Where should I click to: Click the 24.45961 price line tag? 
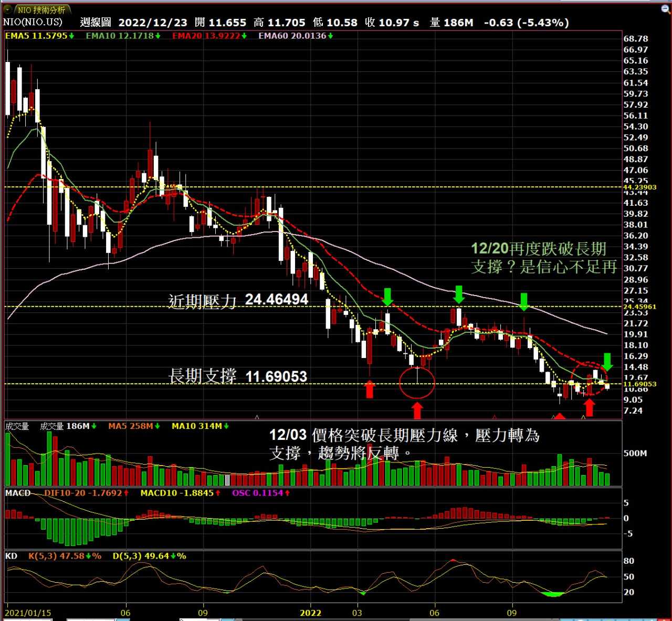coord(639,307)
